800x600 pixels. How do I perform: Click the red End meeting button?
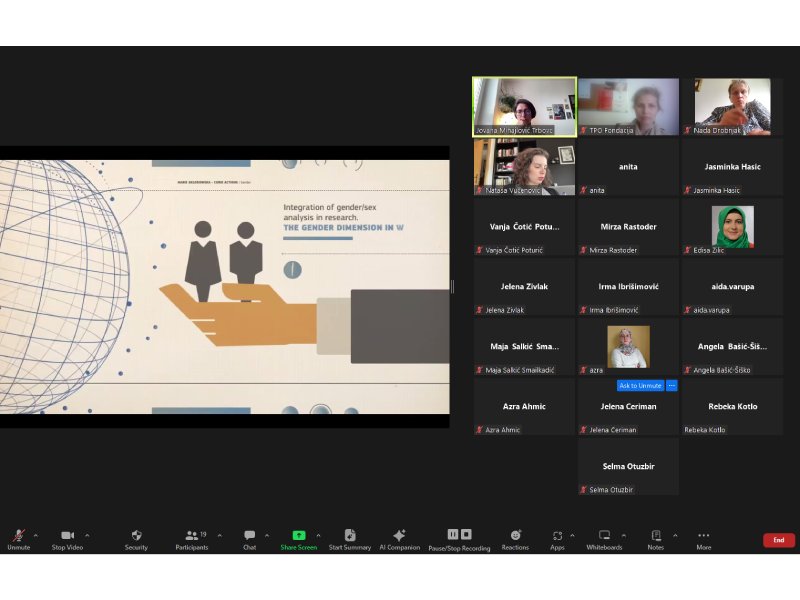(778, 540)
